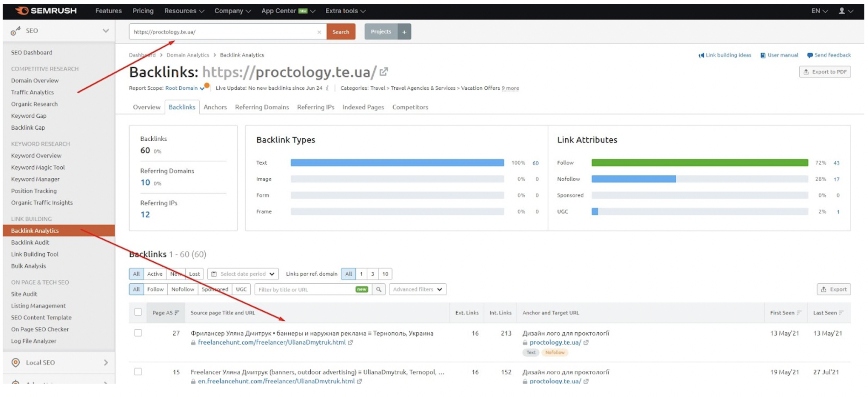
Task: Check the box for the Page AS 15 row
Action: point(138,372)
